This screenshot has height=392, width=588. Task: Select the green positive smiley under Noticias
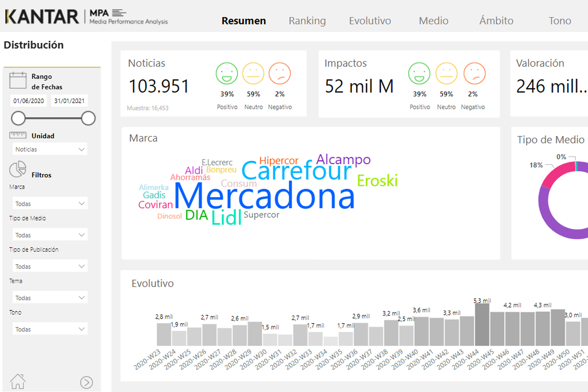227,73
